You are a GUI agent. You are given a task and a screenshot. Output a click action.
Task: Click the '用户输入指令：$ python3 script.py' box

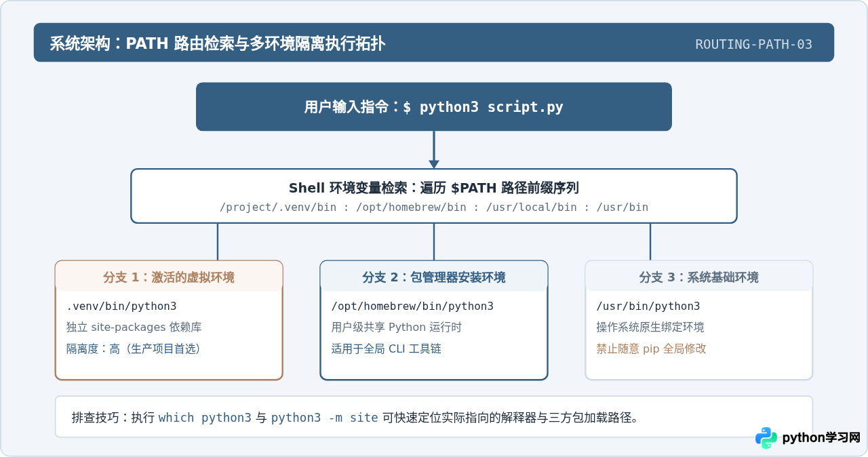434,106
